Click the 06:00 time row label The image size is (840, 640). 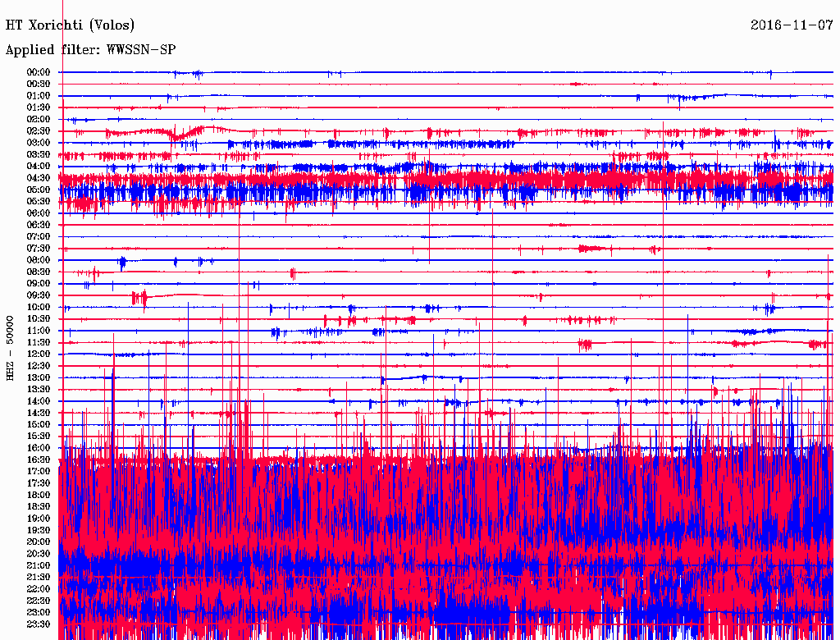click(39, 213)
